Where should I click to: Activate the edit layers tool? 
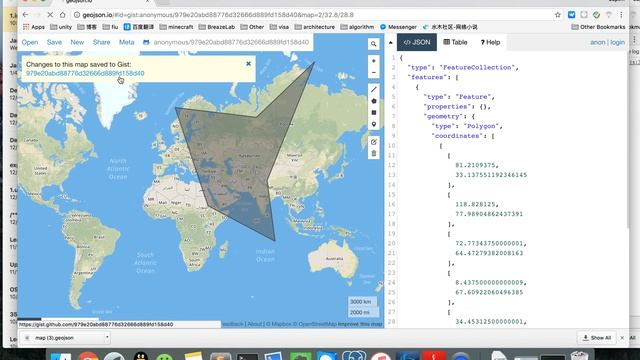pyautogui.click(x=373, y=142)
